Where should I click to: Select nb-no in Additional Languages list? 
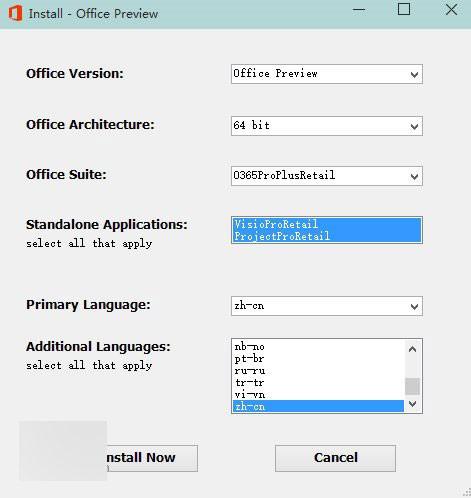pyautogui.click(x=318, y=347)
